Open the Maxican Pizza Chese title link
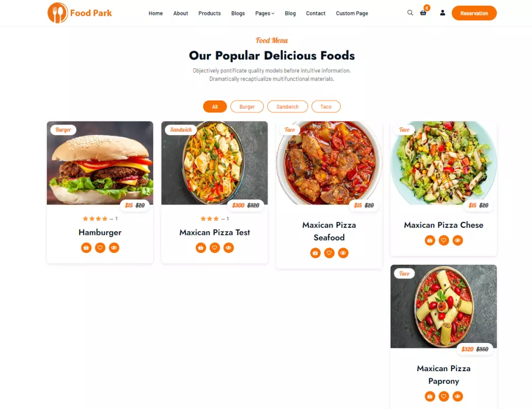 click(444, 225)
